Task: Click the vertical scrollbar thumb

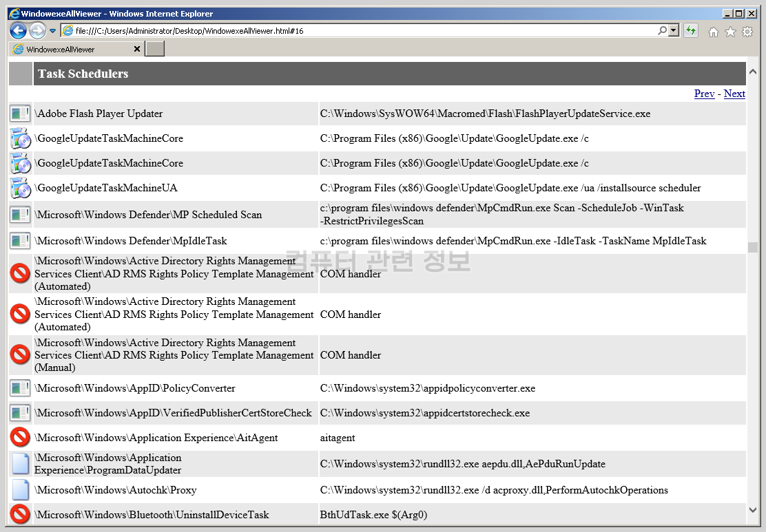Action: click(x=753, y=247)
